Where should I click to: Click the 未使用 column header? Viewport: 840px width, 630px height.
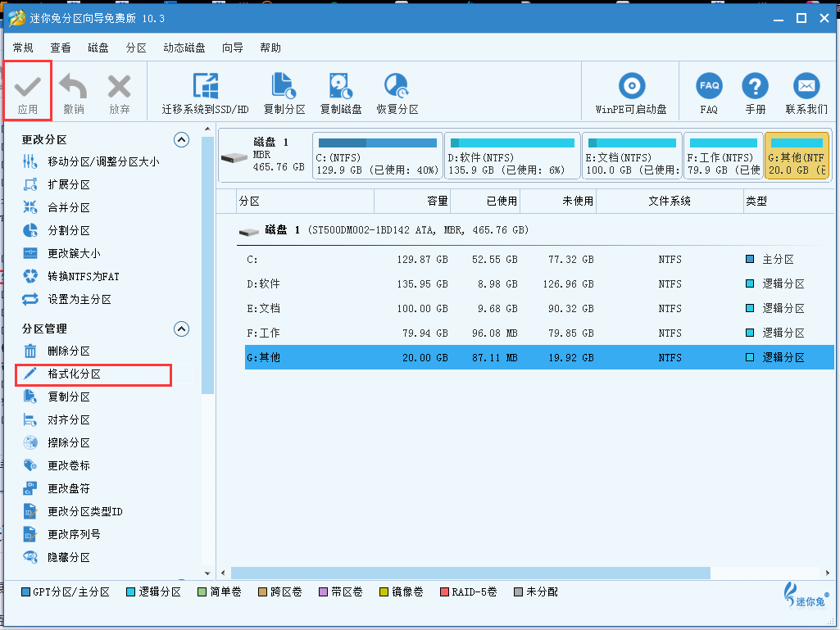[558, 201]
